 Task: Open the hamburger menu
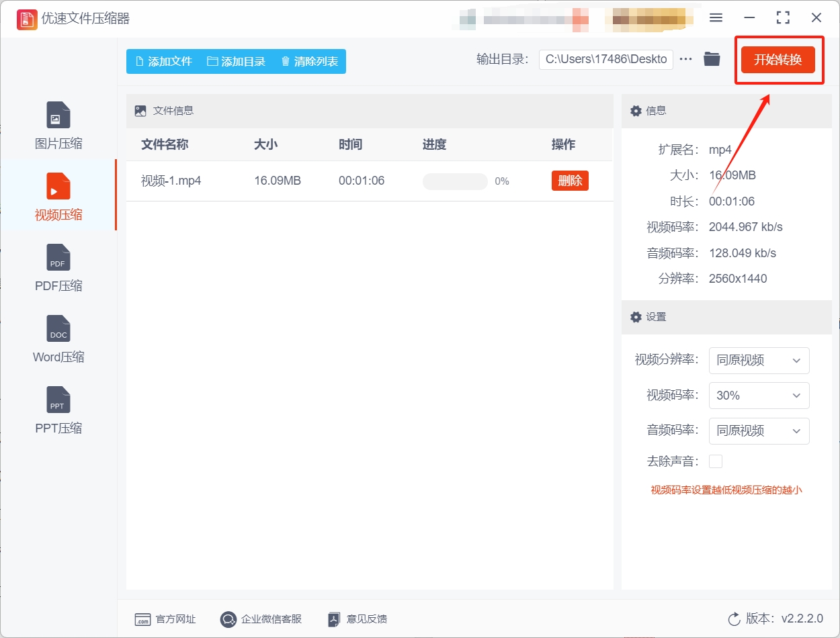[x=716, y=18]
